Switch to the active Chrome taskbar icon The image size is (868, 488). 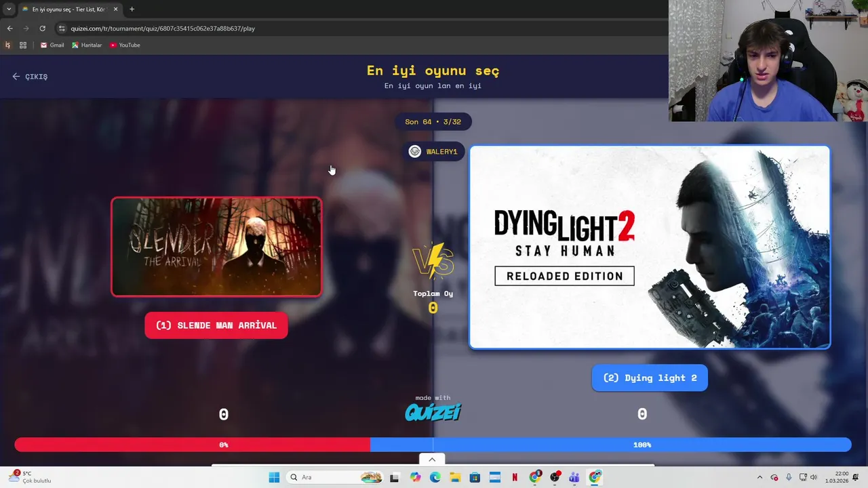click(595, 477)
